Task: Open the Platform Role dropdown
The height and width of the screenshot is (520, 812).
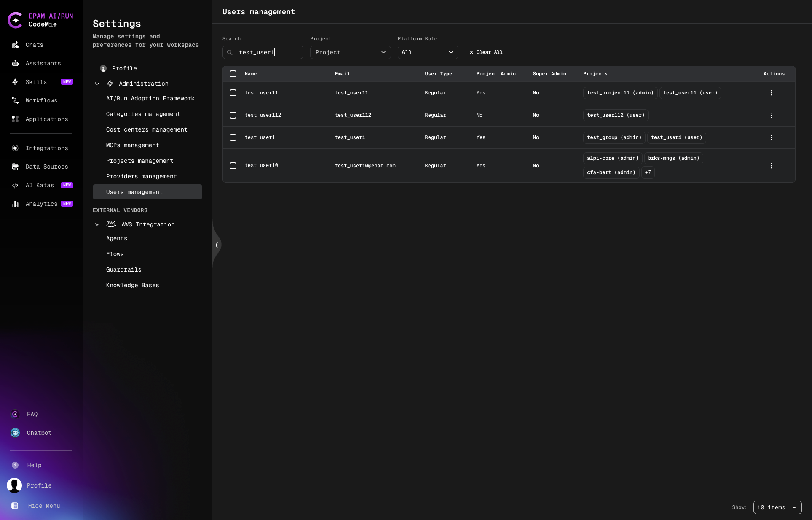Action: 427,52
